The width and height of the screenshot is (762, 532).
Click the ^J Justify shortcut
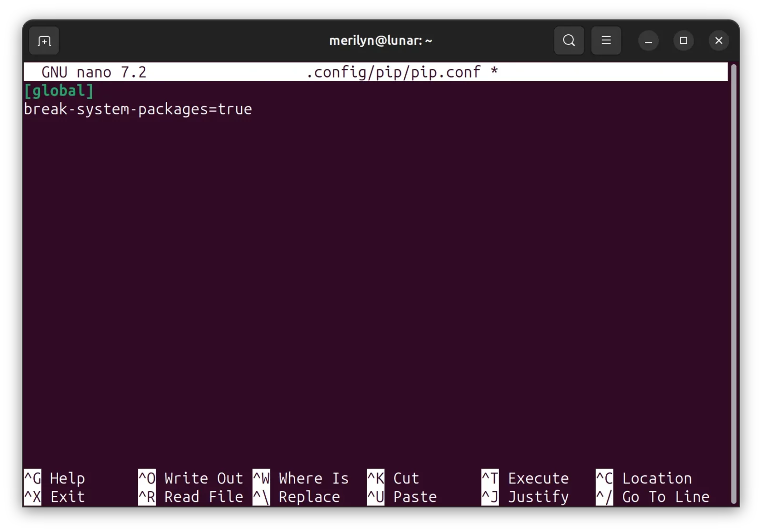point(525,497)
